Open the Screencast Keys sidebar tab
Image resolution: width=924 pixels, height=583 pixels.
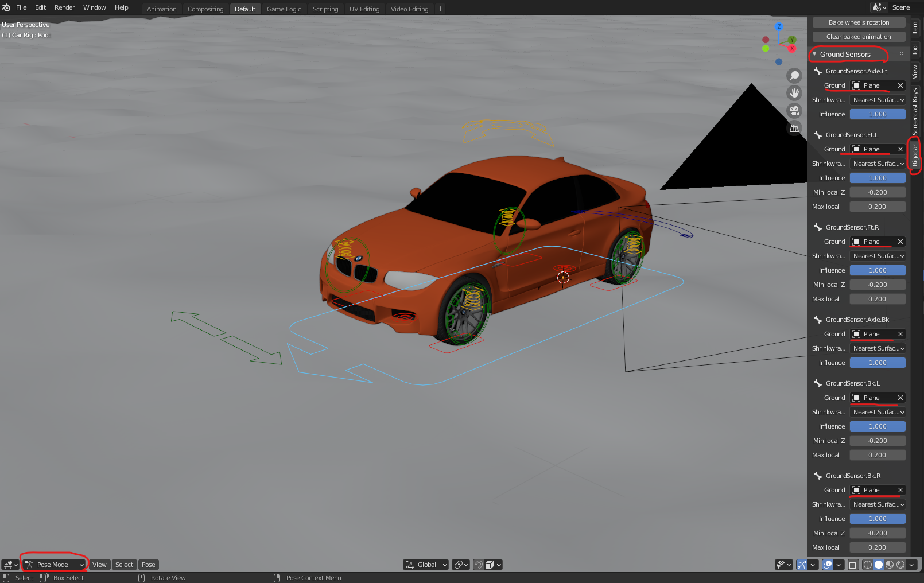(915, 111)
